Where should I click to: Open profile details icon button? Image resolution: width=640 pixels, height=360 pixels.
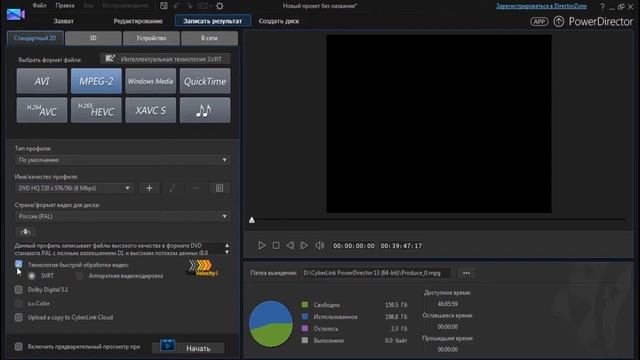(220, 188)
